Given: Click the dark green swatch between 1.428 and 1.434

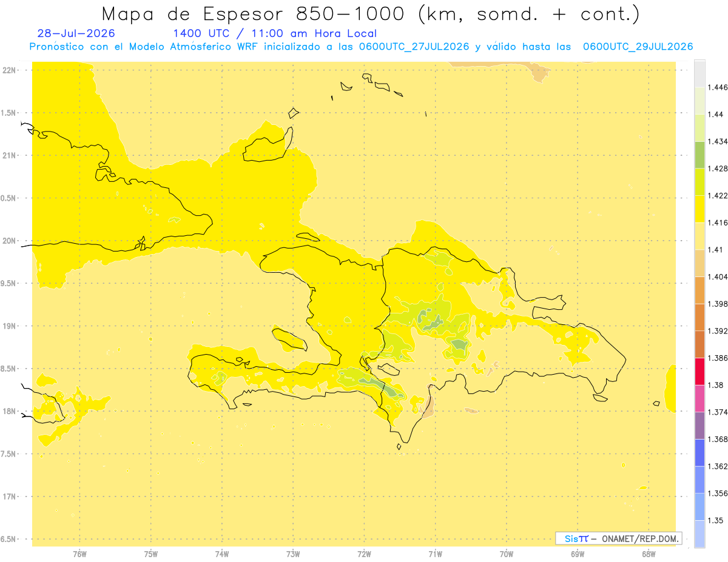Looking at the screenshot, I should coord(699,155).
